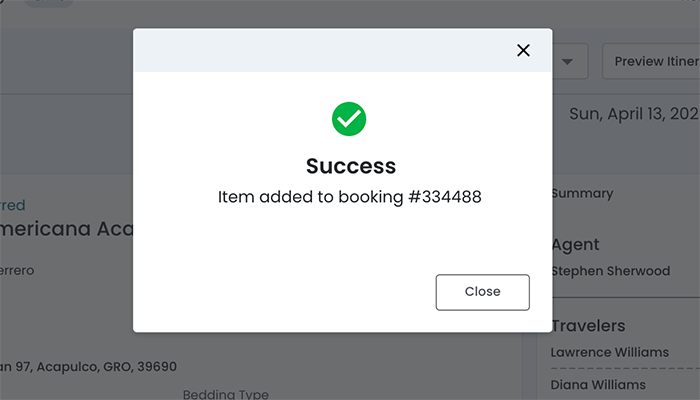
Task: Select traveler Diana Williams
Action: pyautogui.click(x=598, y=384)
